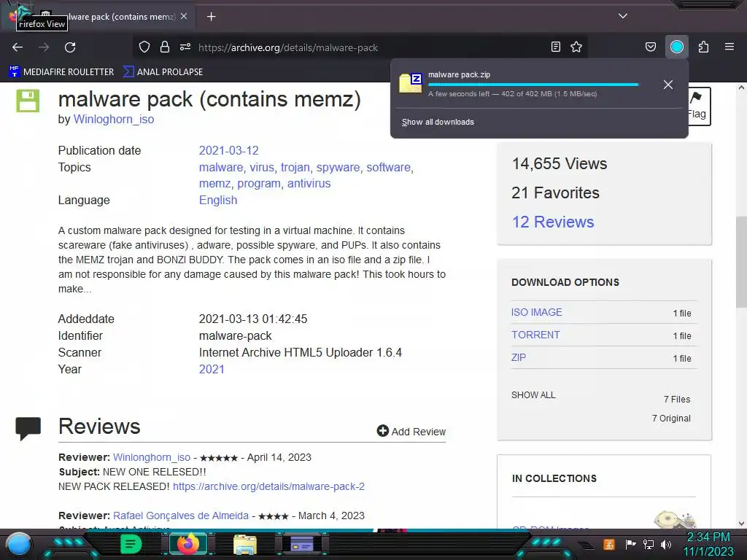Close the malware pack tab
747x560 pixels.
184,16
